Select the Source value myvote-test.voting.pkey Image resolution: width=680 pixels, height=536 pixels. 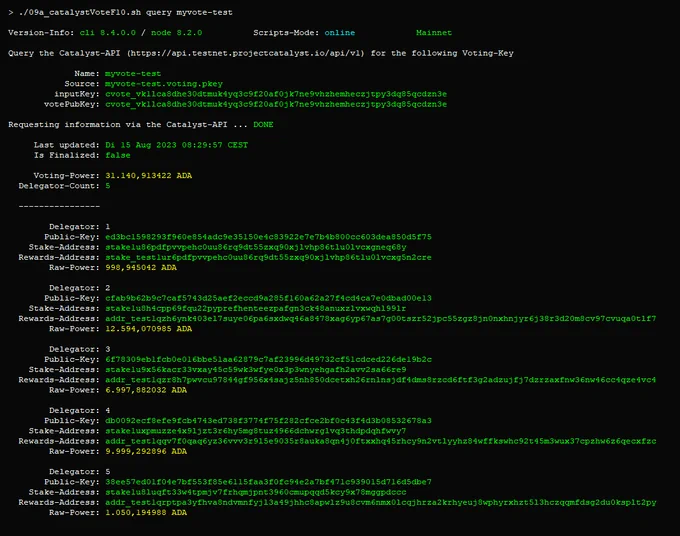164,84
